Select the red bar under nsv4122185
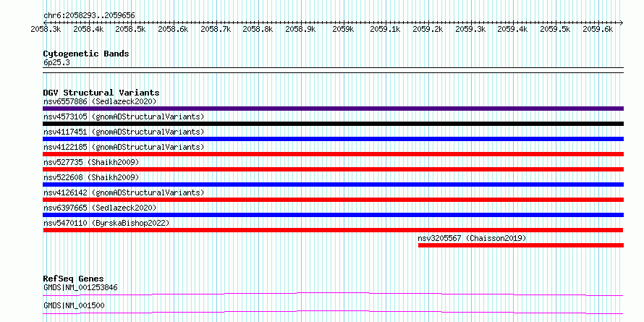Screen dimensions: 644x322 pyautogui.click(x=333, y=154)
